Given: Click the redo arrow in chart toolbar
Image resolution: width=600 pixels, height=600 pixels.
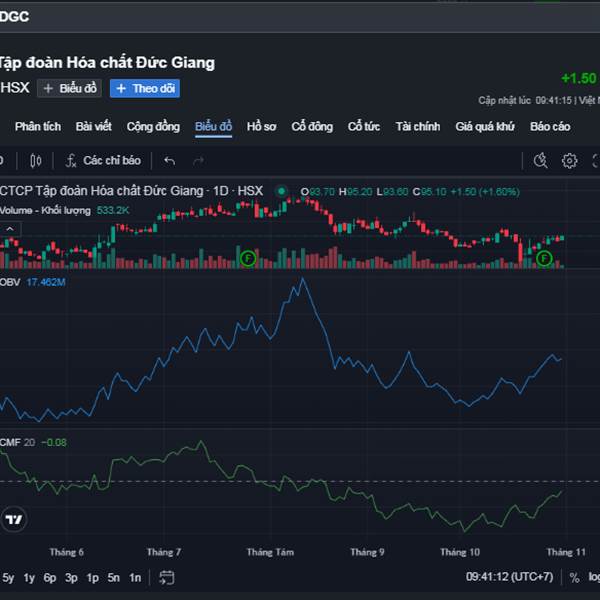Looking at the screenshot, I should (x=198, y=161).
